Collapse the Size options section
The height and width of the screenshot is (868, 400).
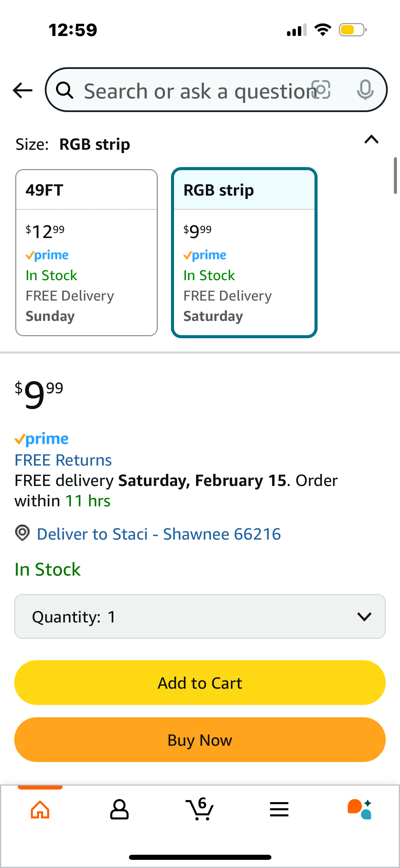[372, 140]
